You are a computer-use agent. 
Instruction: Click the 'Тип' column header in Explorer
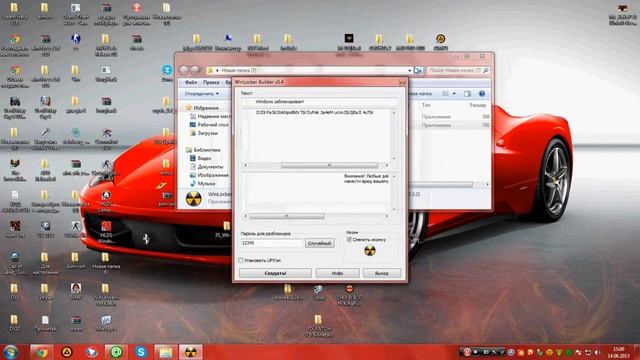point(426,105)
